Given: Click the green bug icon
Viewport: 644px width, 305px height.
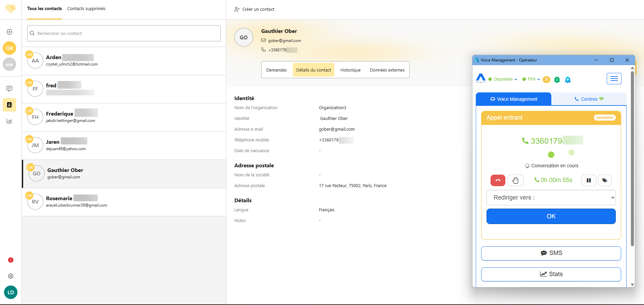Looking at the screenshot, I should pos(557,80).
